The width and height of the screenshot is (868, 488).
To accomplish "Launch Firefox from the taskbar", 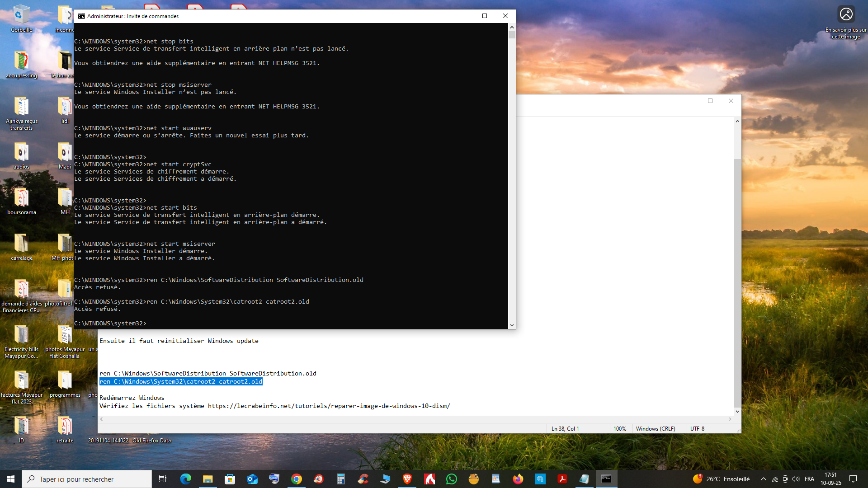I will click(x=518, y=479).
